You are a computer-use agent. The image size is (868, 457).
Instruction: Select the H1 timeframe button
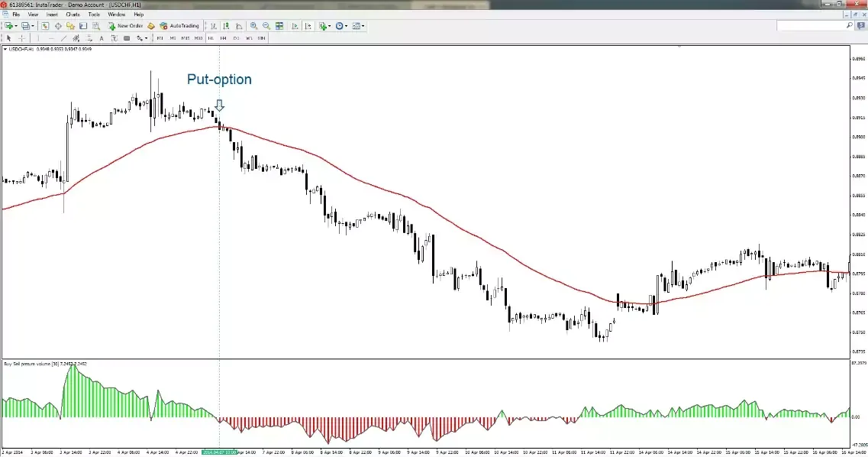coord(211,38)
